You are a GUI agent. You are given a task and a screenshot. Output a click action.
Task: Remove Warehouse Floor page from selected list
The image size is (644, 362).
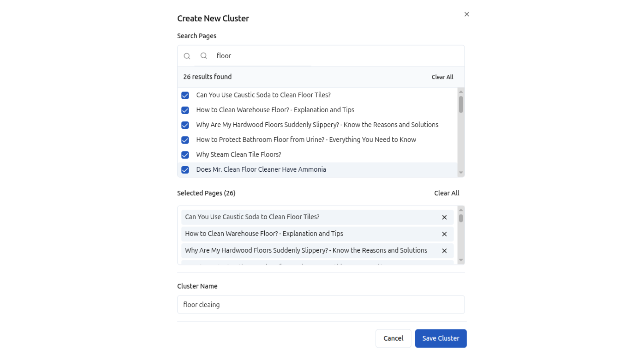click(444, 234)
